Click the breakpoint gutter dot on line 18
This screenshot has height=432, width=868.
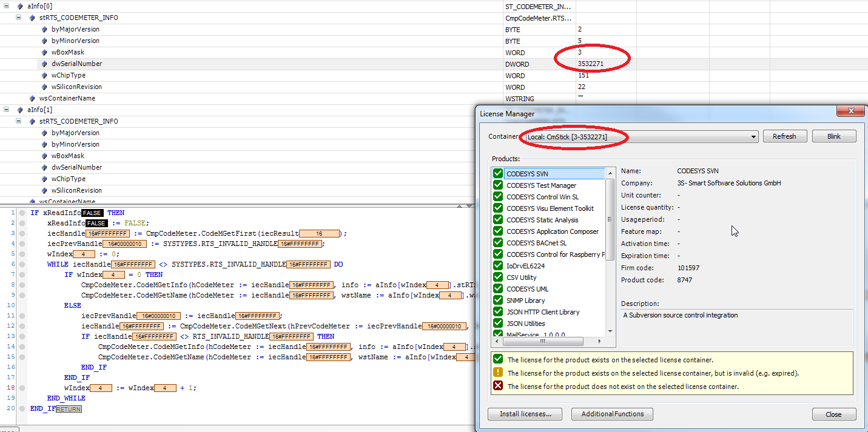[21, 388]
